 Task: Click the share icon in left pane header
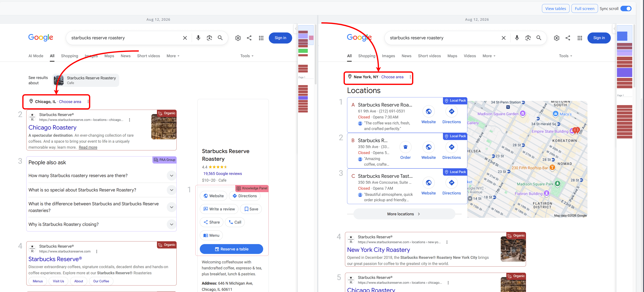(249, 38)
